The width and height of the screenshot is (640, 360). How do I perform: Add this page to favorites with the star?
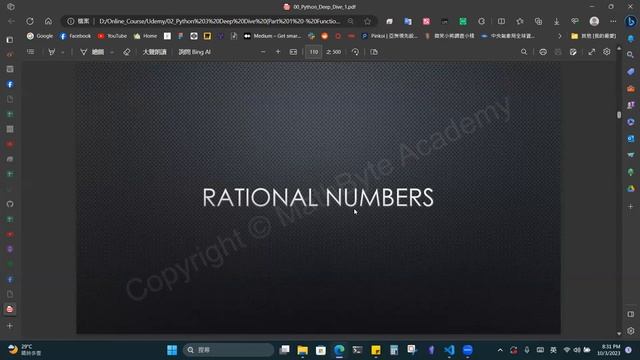[367, 21]
